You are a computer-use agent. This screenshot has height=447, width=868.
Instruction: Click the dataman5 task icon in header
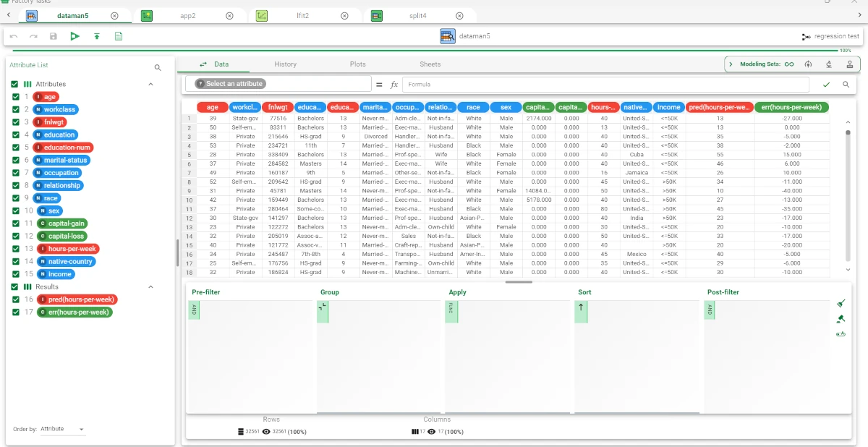point(448,36)
